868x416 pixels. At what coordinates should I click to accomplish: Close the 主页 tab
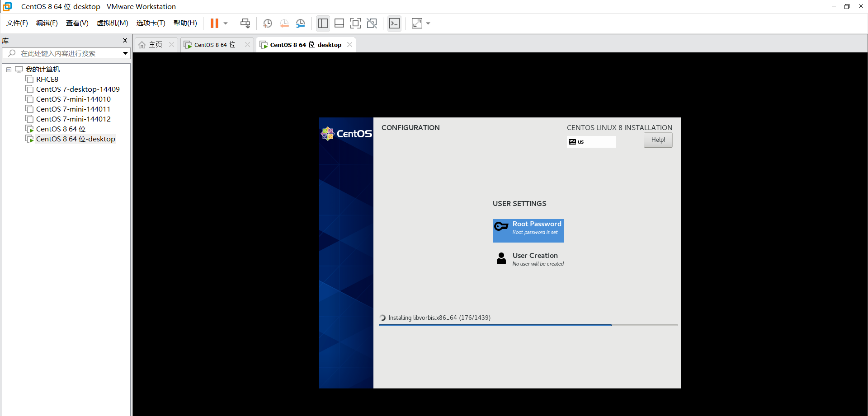[x=171, y=45]
